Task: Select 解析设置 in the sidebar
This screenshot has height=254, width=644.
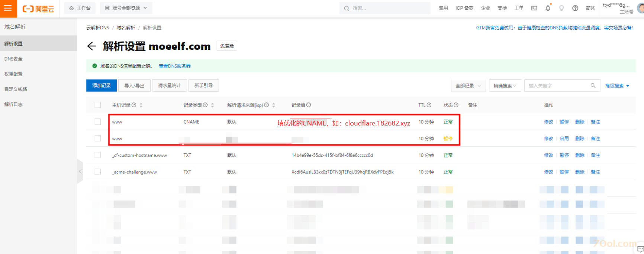Action: tap(39, 43)
